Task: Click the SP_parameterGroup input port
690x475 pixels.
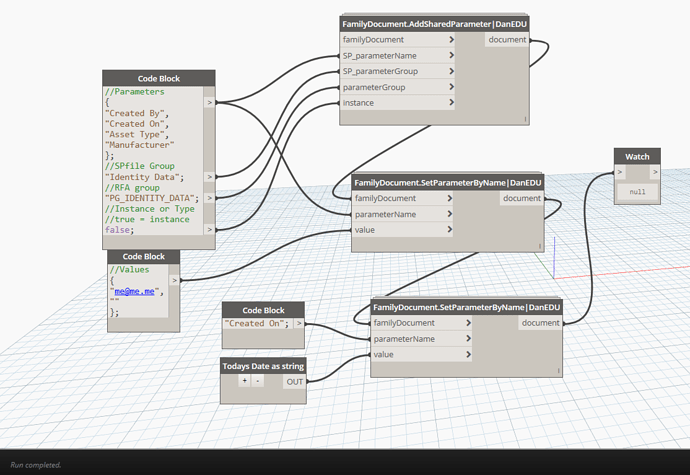Action: coord(397,71)
